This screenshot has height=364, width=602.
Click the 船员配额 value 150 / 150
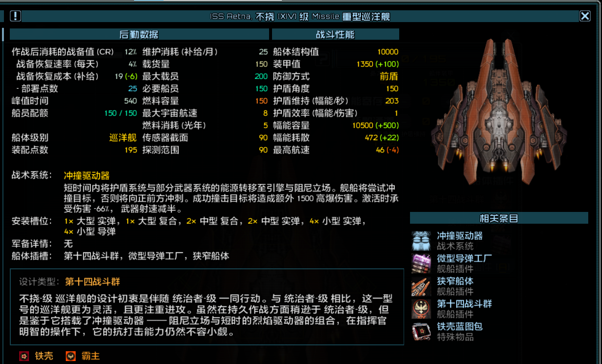[x=120, y=113]
